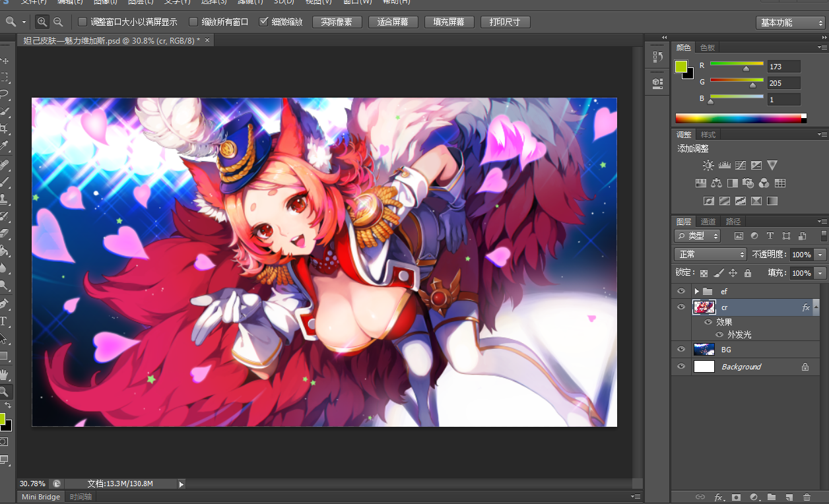Toggle lock all for the layer

pos(747,272)
